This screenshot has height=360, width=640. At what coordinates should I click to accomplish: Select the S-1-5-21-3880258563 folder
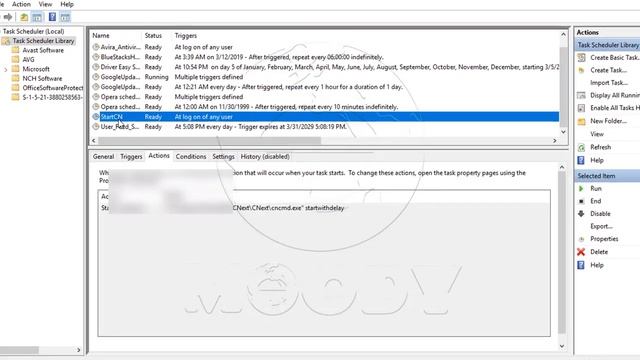pyautogui.click(x=53, y=97)
